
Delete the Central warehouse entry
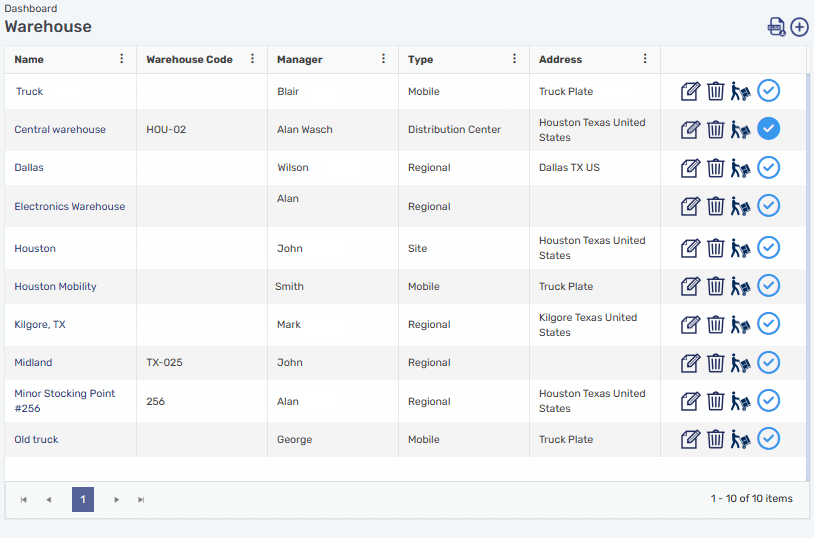[x=715, y=130]
